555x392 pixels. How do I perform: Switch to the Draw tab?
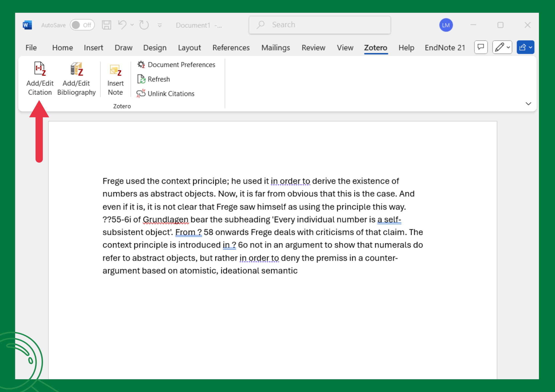(x=123, y=47)
